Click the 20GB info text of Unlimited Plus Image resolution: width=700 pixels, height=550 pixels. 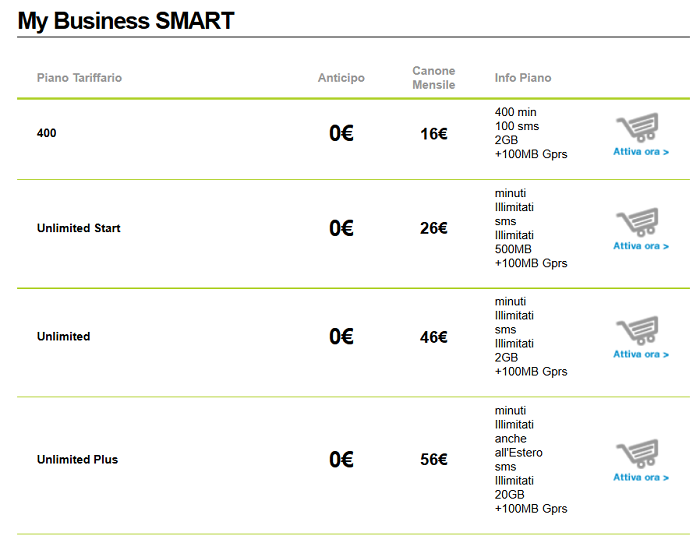tap(509, 495)
